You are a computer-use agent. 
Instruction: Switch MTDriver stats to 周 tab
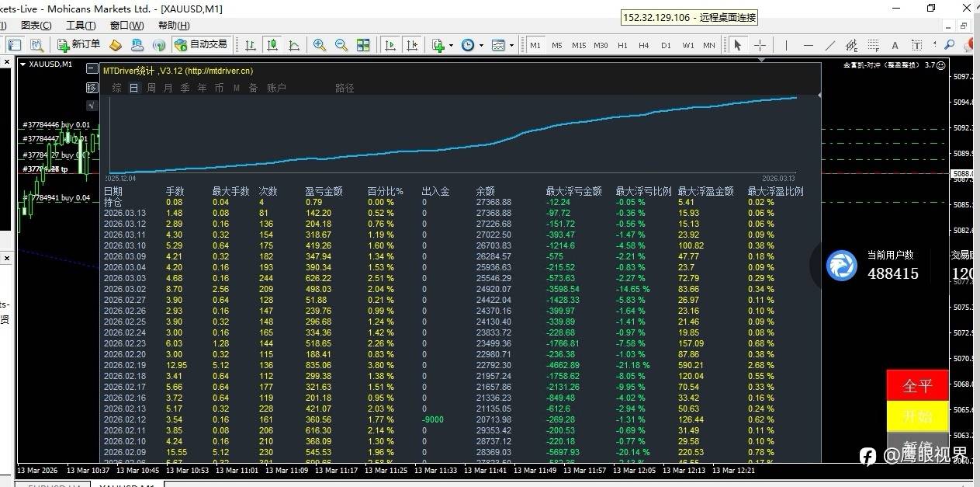coord(151,88)
